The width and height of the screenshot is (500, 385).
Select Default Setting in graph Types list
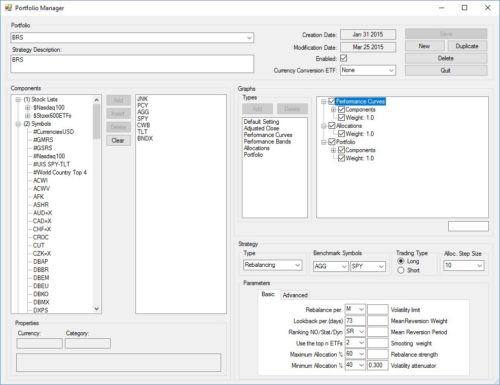coord(261,122)
